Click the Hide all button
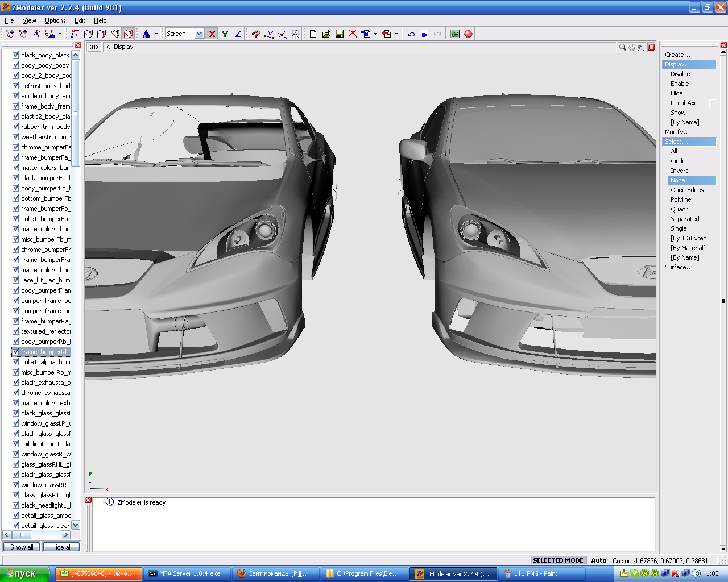 pyautogui.click(x=61, y=547)
